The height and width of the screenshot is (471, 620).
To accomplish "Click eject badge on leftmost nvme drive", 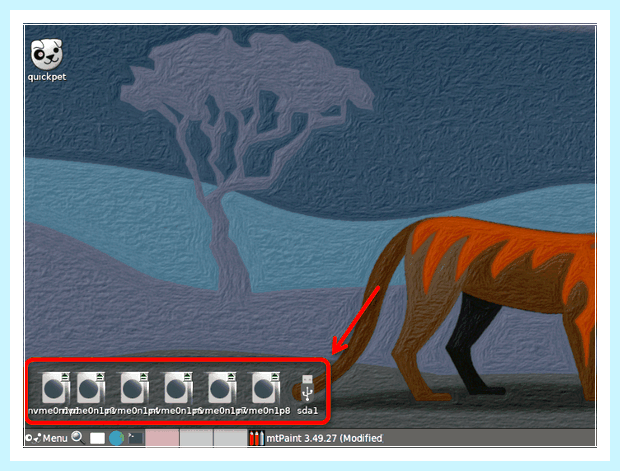I will pos(65,376).
